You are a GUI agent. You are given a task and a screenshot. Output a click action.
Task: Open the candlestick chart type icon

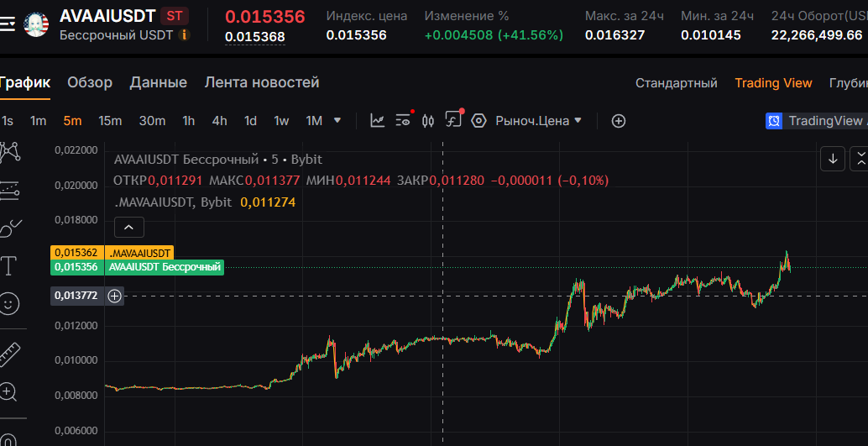click(427, 120)
